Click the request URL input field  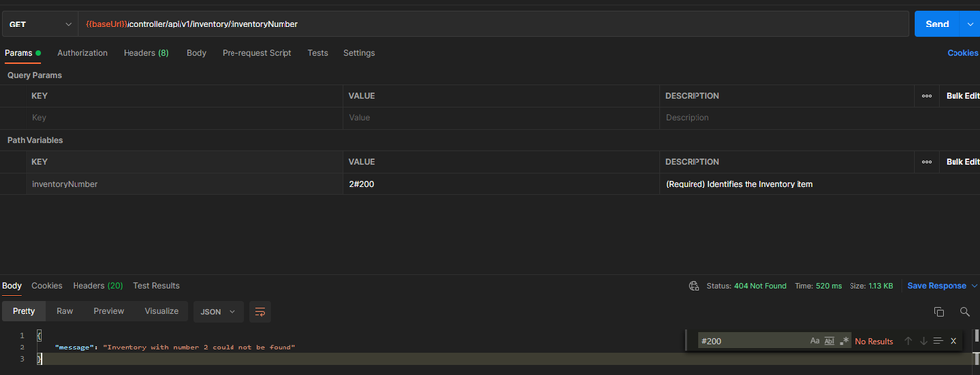[493, 25]
